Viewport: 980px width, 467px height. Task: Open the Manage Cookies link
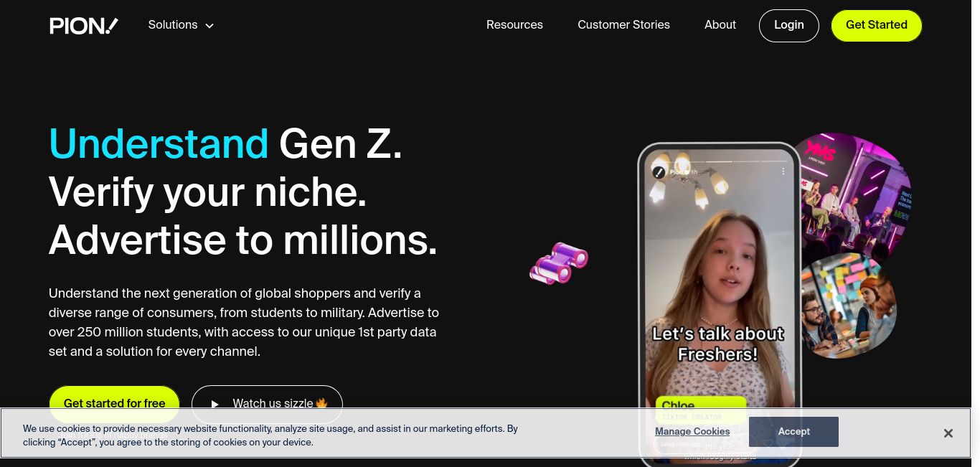692,432
